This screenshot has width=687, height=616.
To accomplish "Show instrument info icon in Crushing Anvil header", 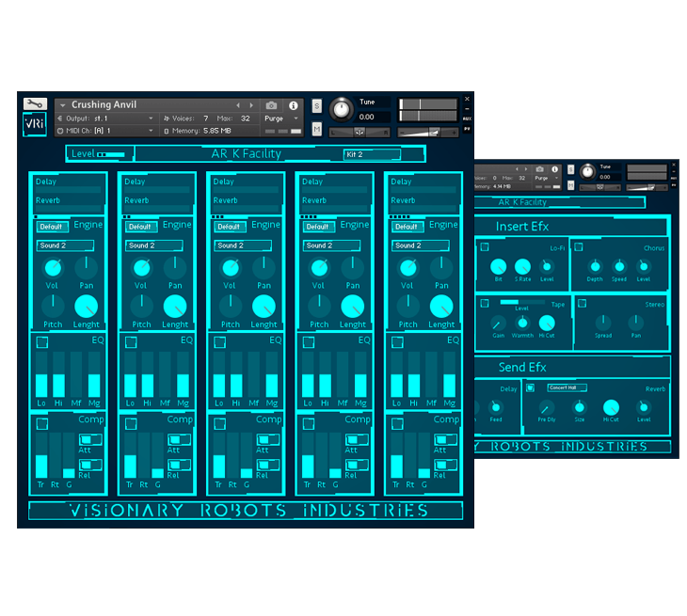I will click(x=293, y=105).
